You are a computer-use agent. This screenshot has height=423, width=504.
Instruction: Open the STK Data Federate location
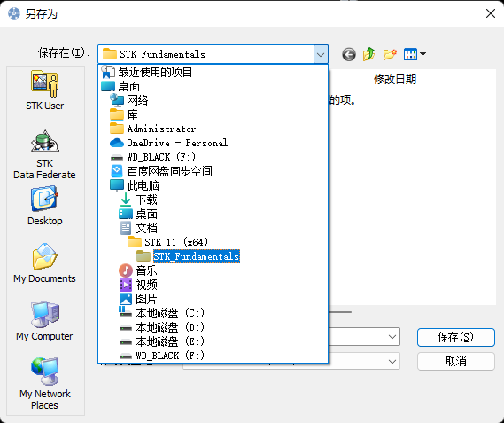45,154
